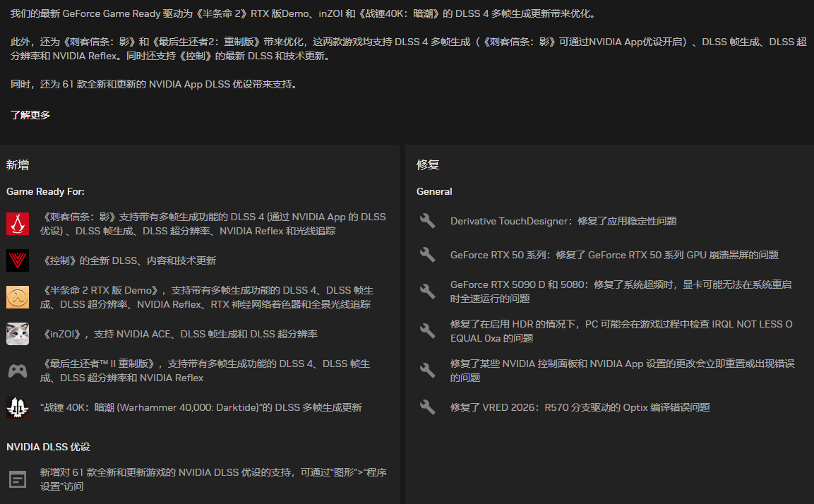
Task: Click intro paragraph starting 我们的最新 GeForce Game Ready
Action: (304, 13)
